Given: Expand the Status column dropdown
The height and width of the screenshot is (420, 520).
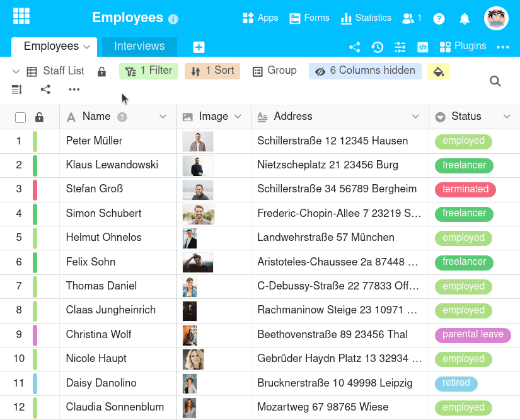Looking at the screenshot, I should [507, 117].
